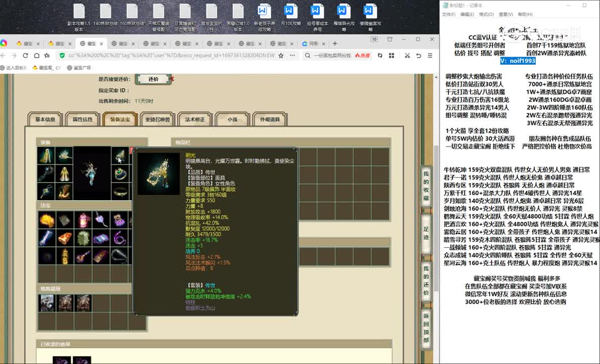
Task: Click the character figure preview
Action: click(x=92, y=173)
